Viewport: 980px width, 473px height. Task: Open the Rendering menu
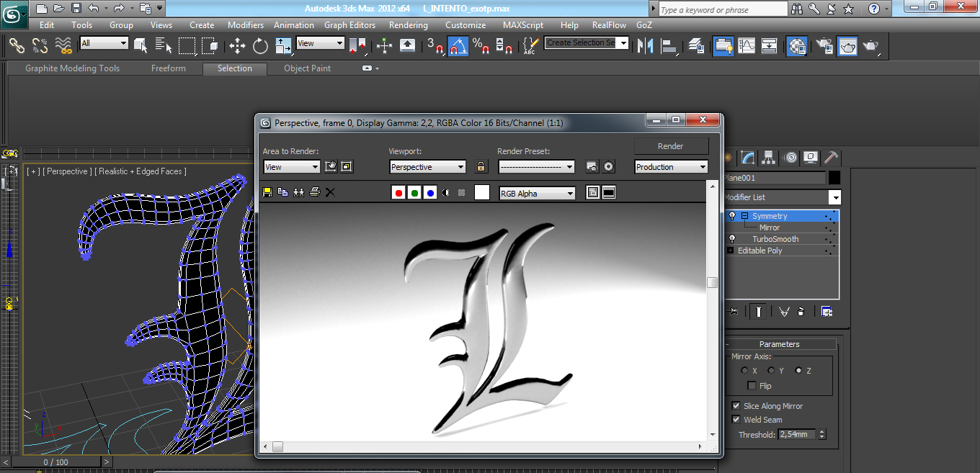[409, 24]
